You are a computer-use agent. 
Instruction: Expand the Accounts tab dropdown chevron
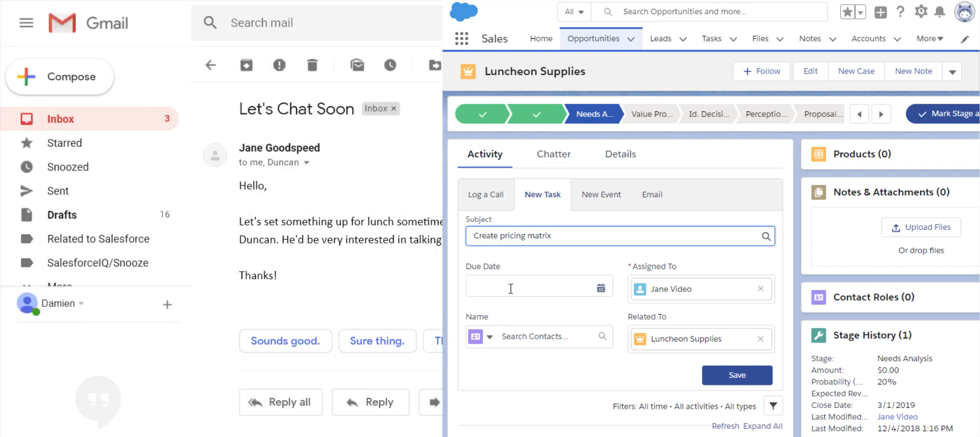point(897,39)
